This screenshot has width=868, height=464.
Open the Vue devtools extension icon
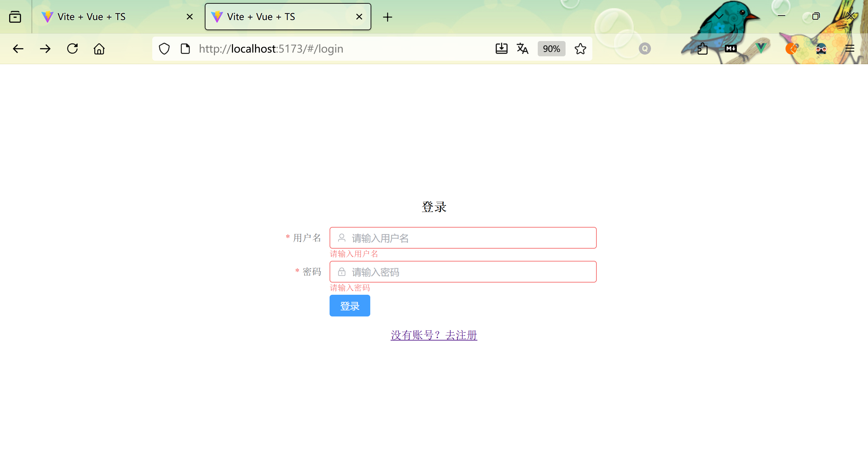pos(761,48)
